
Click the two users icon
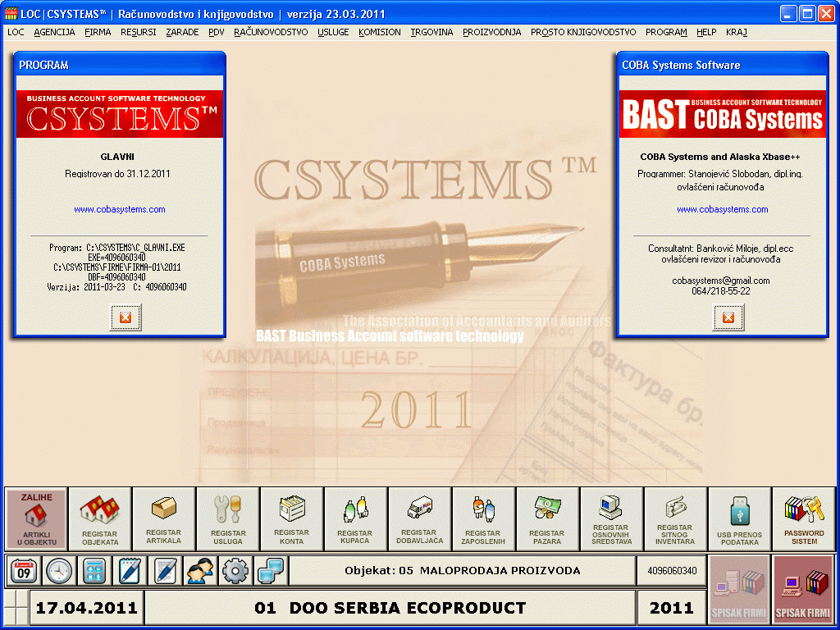coord(200,571)
